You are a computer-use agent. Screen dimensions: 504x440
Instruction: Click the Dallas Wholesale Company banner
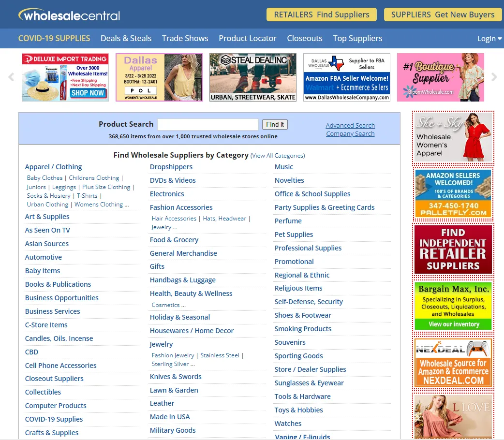pyautogui.click(x=346, y=77)
